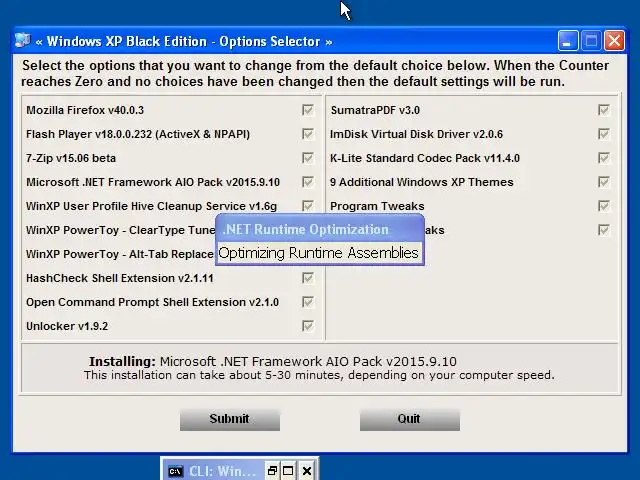Image resolution: width=640 pixels, height=480 pixels.
Task: Close the Options Selector window
Action: pyautogui.click(x=615, y=41)
